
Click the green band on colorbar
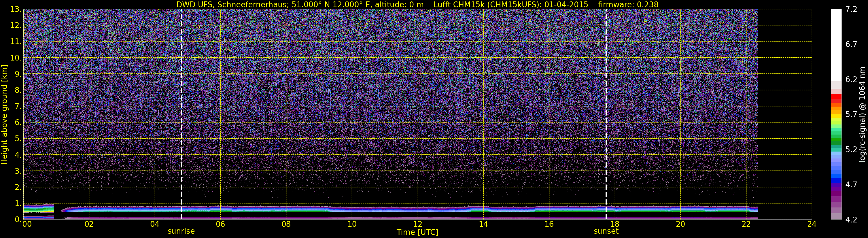pos(836,141)
